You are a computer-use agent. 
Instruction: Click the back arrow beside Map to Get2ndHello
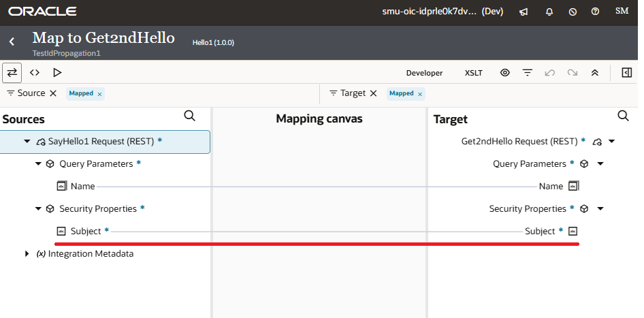click(x=12, y=42)
